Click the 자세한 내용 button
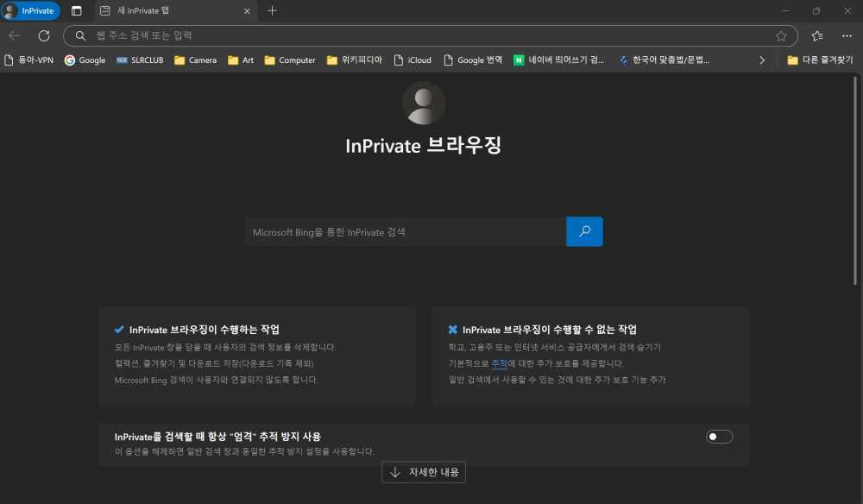Screen dimensions: 863x504 pos(424,472)
